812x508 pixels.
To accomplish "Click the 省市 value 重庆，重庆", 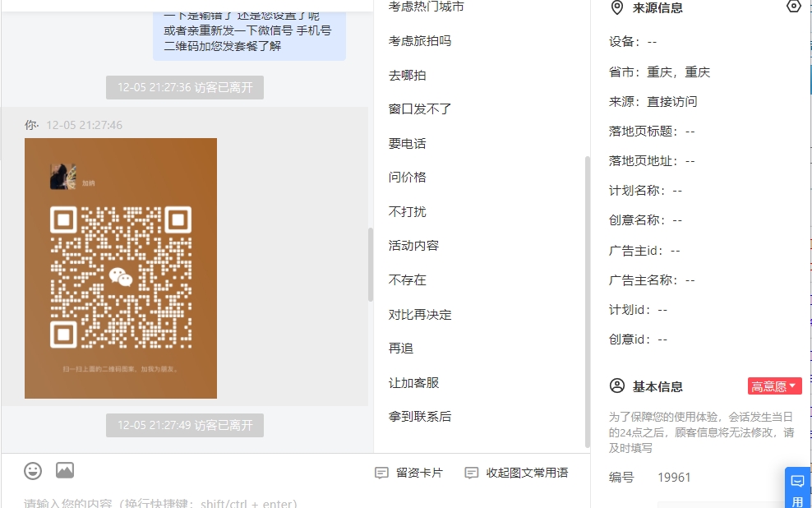I will click(x=678, y=72).
